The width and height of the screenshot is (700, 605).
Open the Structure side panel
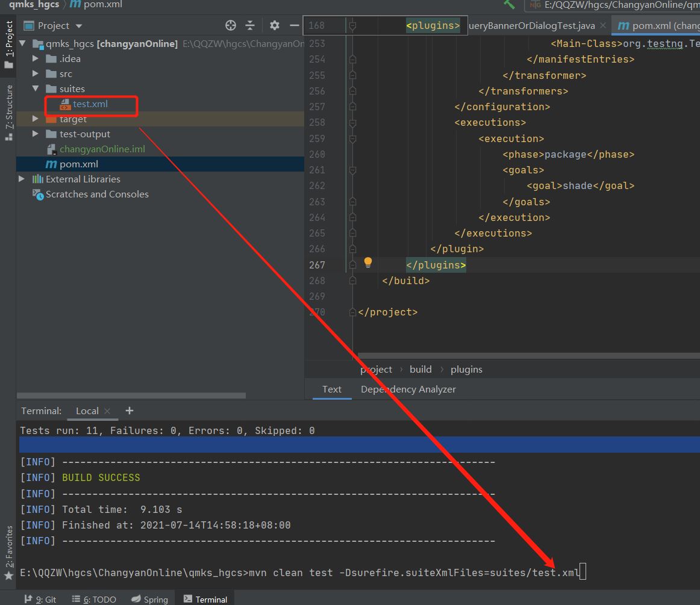click(8, 111)
